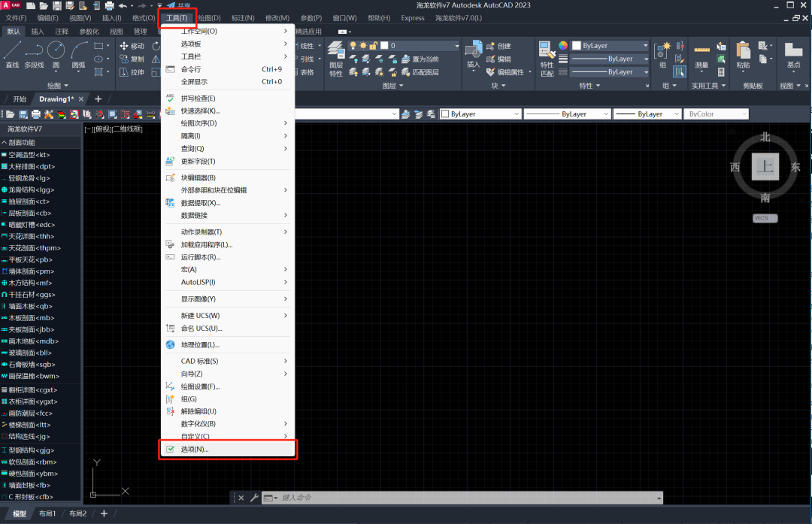Click Insert block (插入) icon

(x=473, y=53)
